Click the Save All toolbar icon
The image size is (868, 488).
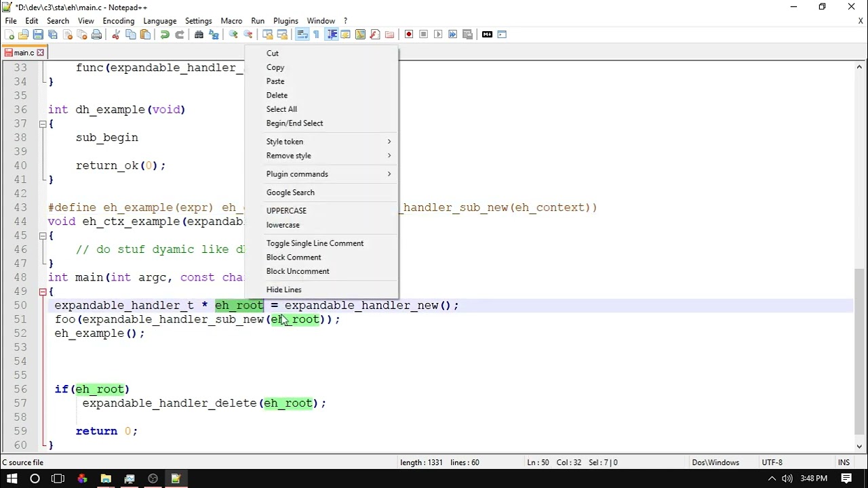(x=53, y=35)
